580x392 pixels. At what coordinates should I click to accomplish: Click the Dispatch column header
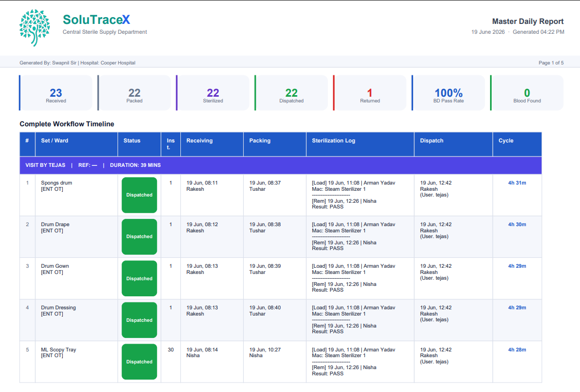tap(453, 144)
